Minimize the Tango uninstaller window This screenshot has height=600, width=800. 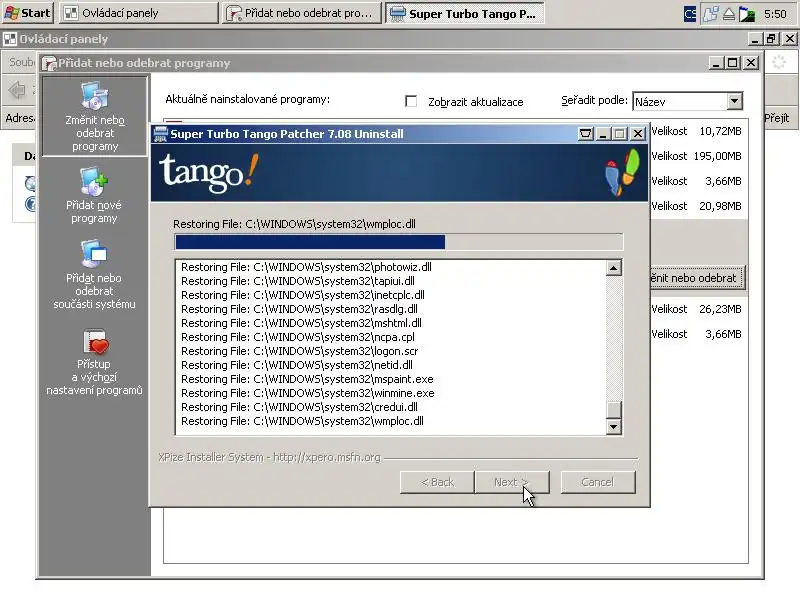tap(603, 134)
